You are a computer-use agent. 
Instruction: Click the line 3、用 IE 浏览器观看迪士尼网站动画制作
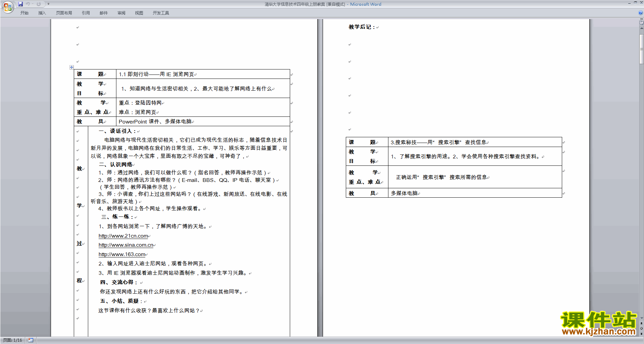(x=174, y=273)
